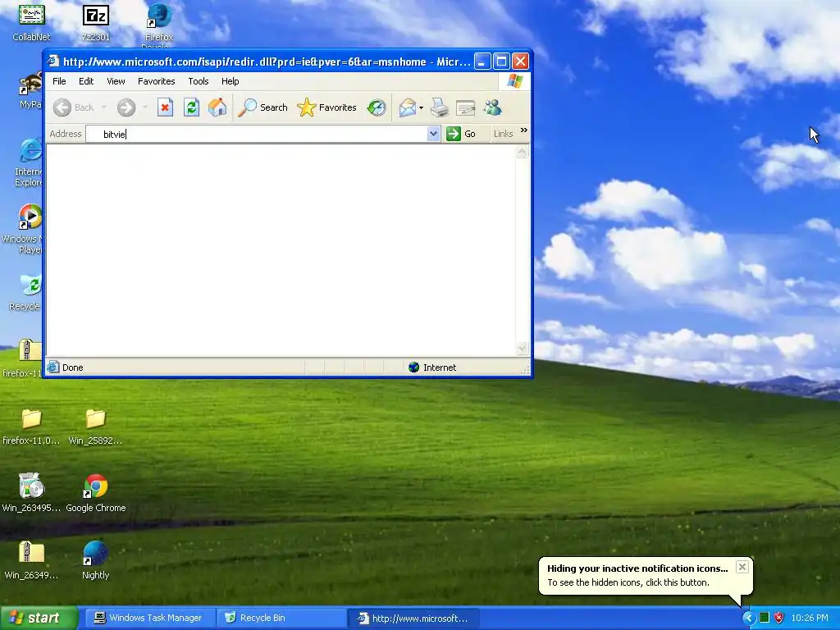Open the Edit menu
The width and height of the screenshot is (840, 630).
tap(85, 81)
